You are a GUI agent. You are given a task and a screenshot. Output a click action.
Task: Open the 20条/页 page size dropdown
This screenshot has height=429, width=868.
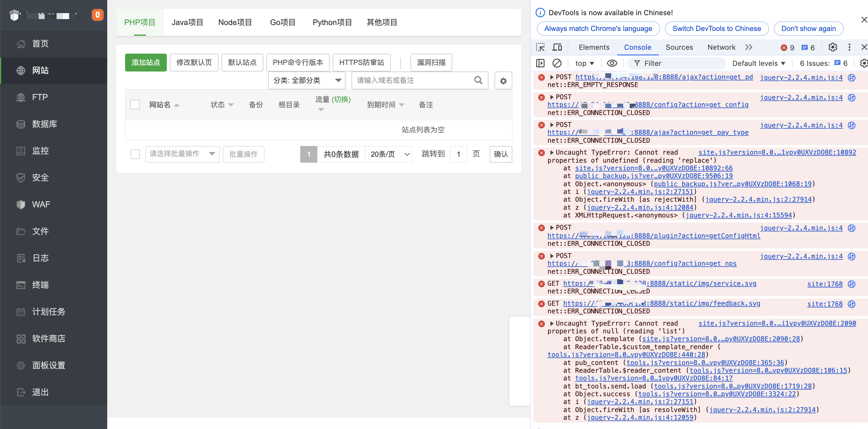click(388, 154)
